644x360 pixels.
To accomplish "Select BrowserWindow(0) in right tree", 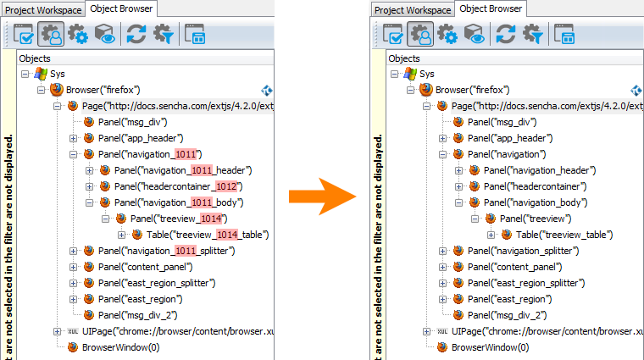I will pyautogui.click(x=491, y=347).
